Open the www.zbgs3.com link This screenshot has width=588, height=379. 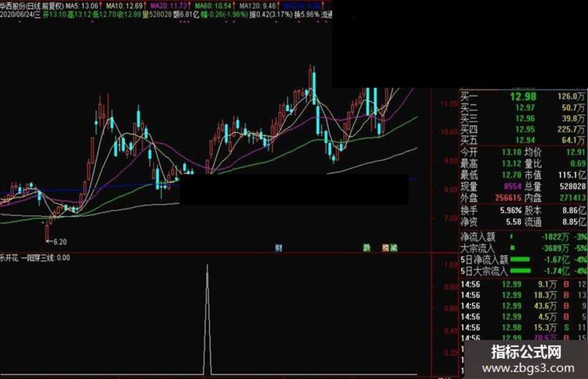(528, 368)
